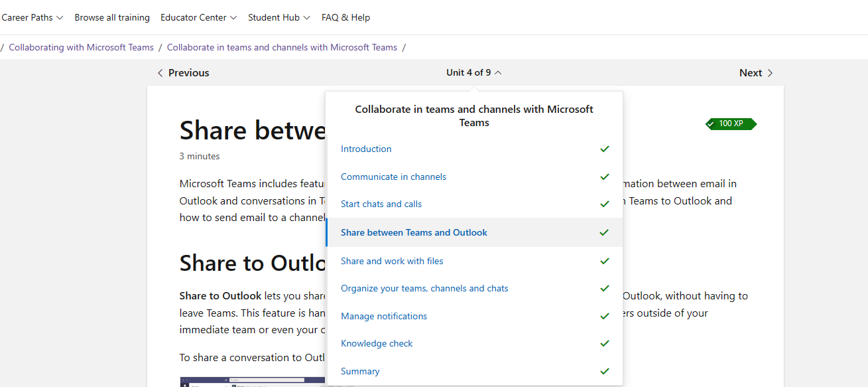Go to the Next unit
Viewport: 868px width, 387px height.
tap(755, 72)
